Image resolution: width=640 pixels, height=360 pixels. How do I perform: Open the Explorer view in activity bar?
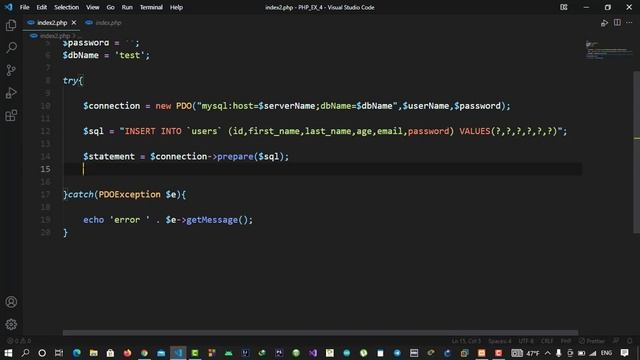[x=11, y=25]
